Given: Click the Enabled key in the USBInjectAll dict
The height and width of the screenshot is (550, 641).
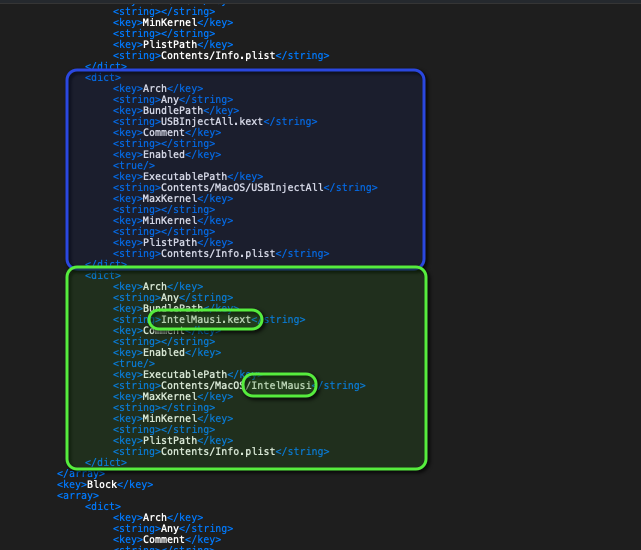Looking at the screenshot, I should [167, 155].
